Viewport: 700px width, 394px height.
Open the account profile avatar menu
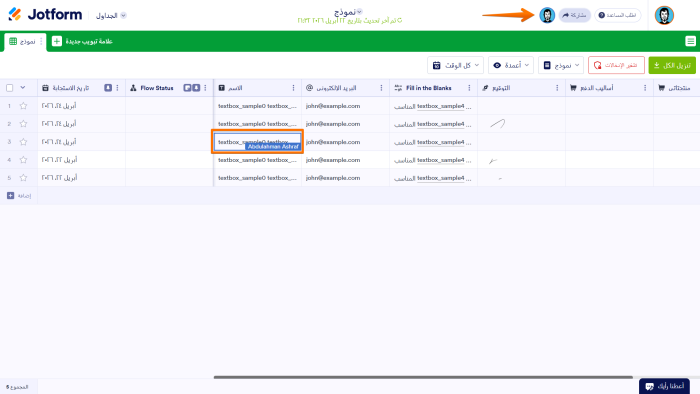[x=664, y=15]
